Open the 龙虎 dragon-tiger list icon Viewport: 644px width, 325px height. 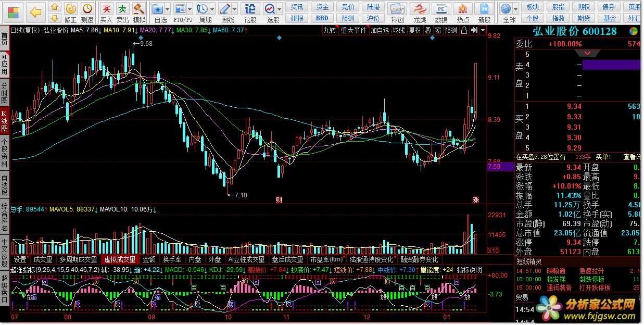(420, 12)
